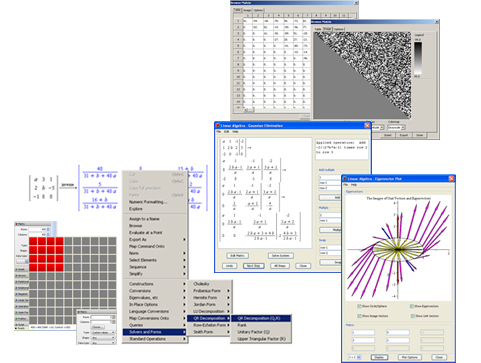Click the Solve System button
Image resolution: width=481 pixels, height=363 pixels.
(x=281, y=256)
